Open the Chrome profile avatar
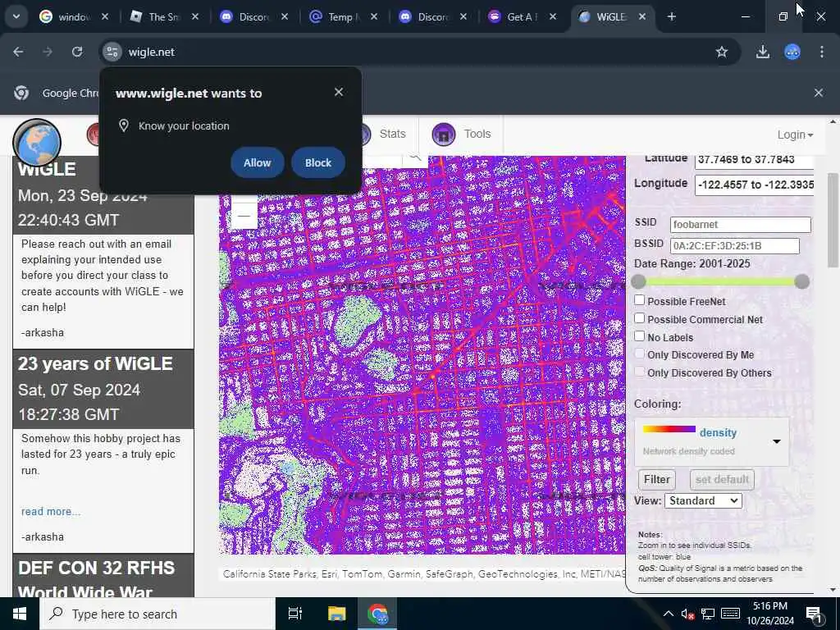The height and width of the screenshot is (630, 840). click(792, 52)
